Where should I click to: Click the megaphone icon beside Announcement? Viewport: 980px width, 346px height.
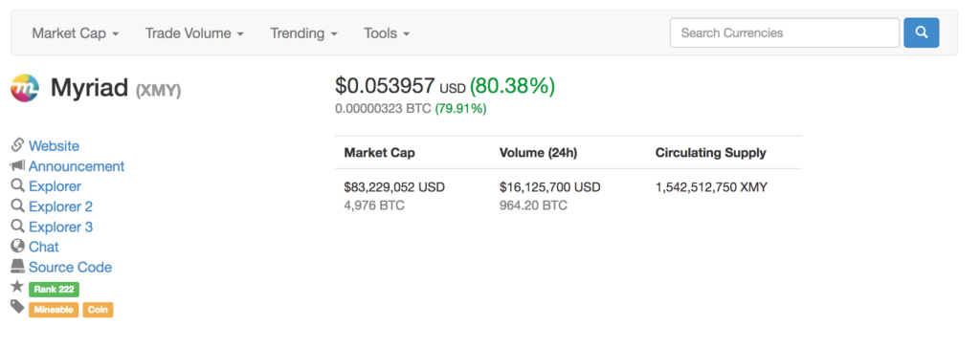(17, 166)
